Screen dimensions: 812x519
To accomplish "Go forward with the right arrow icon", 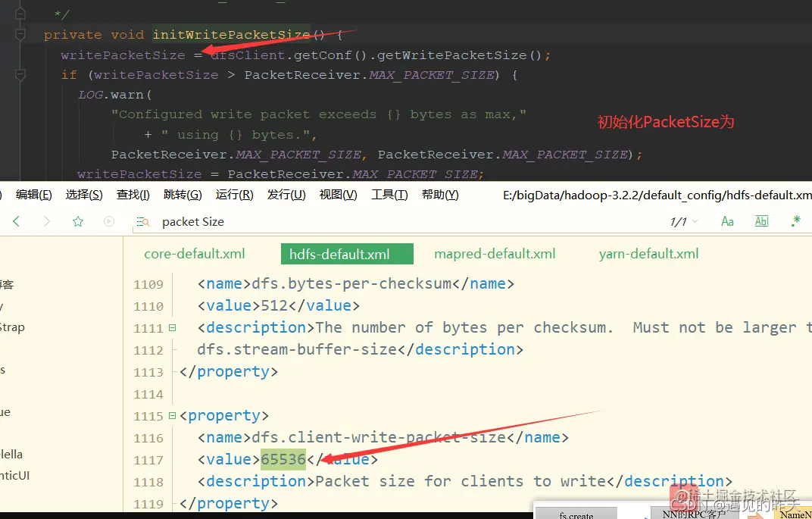I will [x=47, y=222].
